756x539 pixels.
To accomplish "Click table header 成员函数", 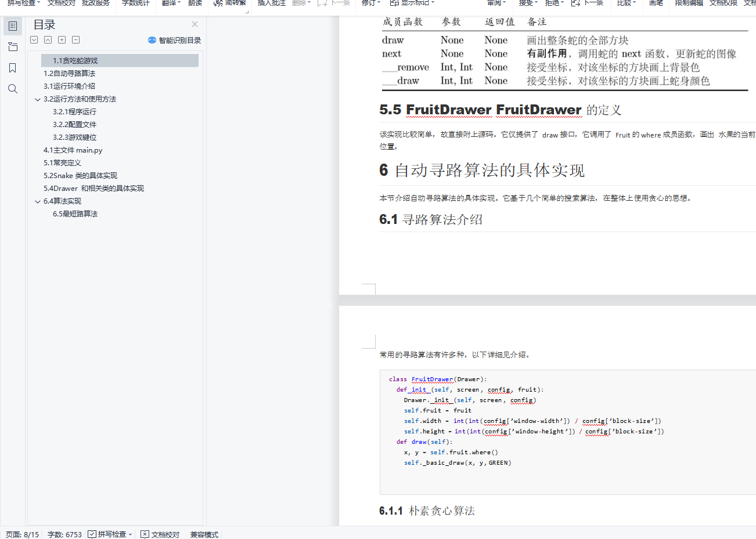I will click(x=403, y=22).
